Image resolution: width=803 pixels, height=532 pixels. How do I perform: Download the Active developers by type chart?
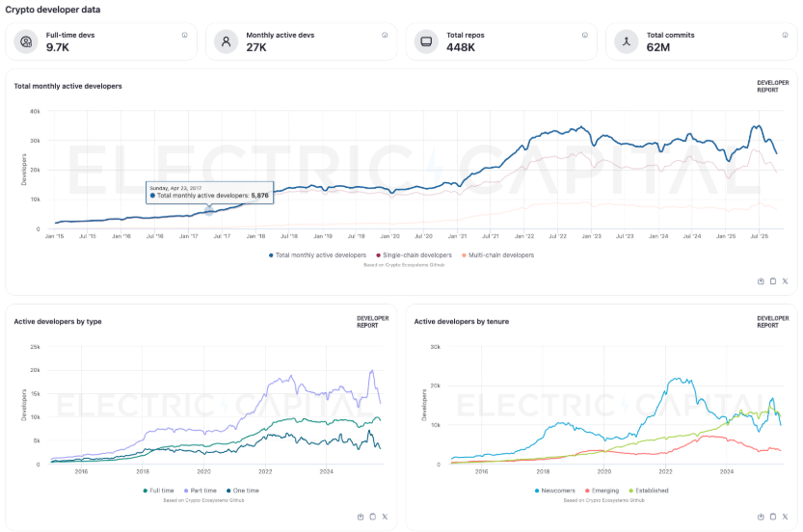pos(361,517)
